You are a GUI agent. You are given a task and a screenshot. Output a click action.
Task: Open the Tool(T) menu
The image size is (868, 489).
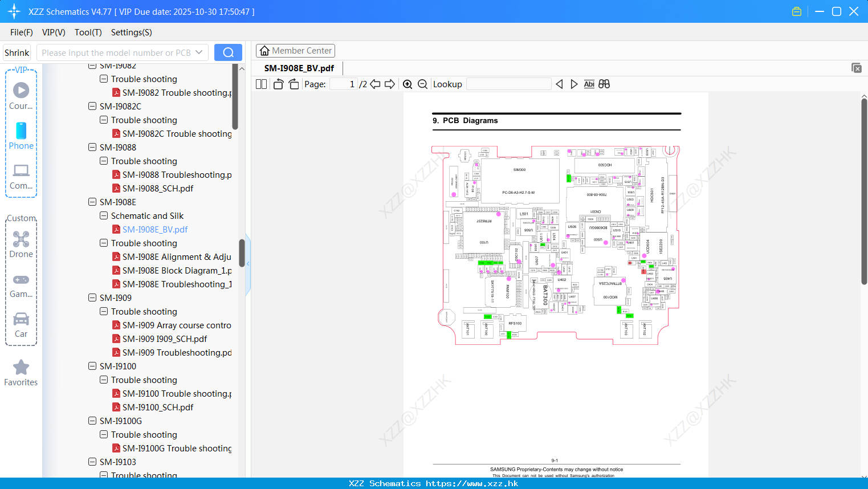point(88,32)
